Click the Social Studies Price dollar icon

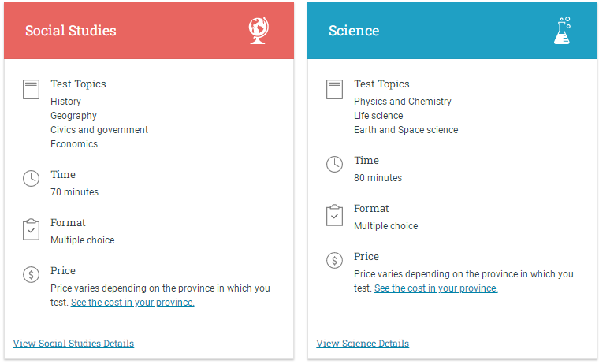[x=31, y=275]
